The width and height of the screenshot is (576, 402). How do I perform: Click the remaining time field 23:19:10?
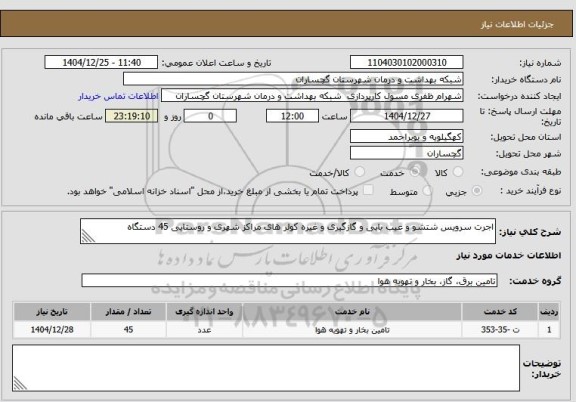click(x=132, y=116)
